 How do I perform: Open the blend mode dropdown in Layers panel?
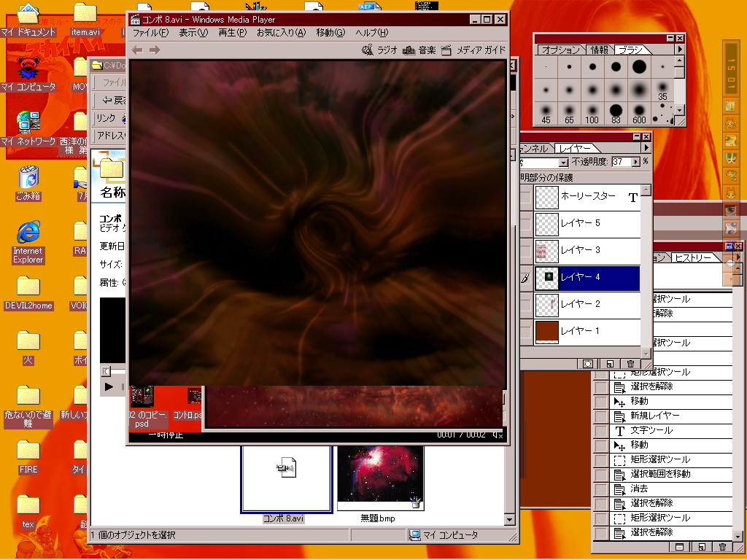[x=563, y=163]
